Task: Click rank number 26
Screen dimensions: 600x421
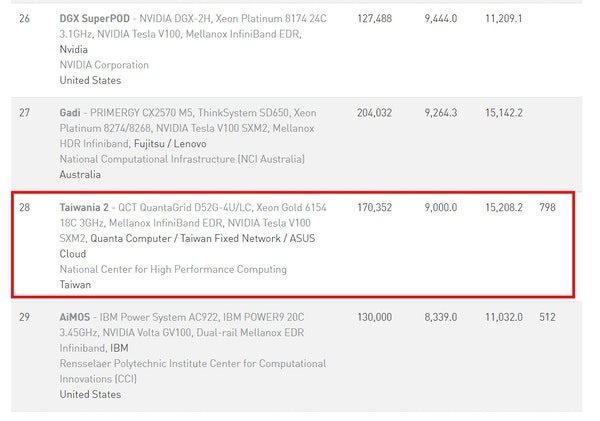Action: click(x=24, y=18)
